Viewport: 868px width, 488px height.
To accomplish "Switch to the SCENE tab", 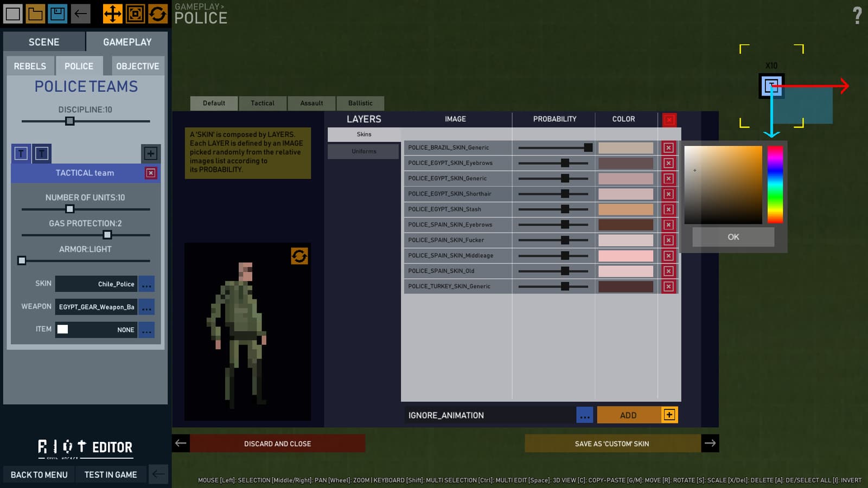I will coord(44,42).
